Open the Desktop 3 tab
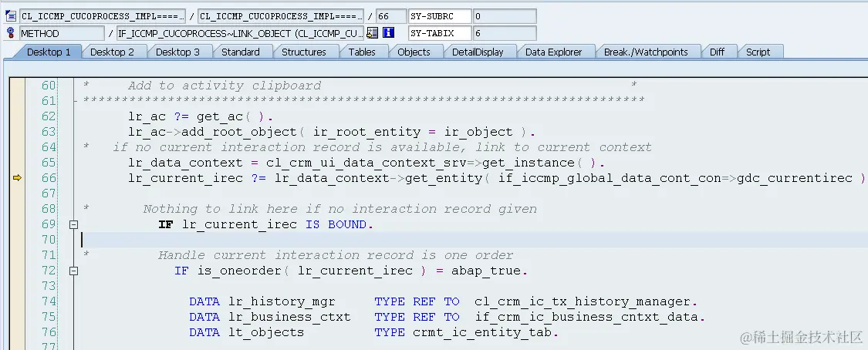The height and width of the screenshot is (350, 868). pos(177,52)
